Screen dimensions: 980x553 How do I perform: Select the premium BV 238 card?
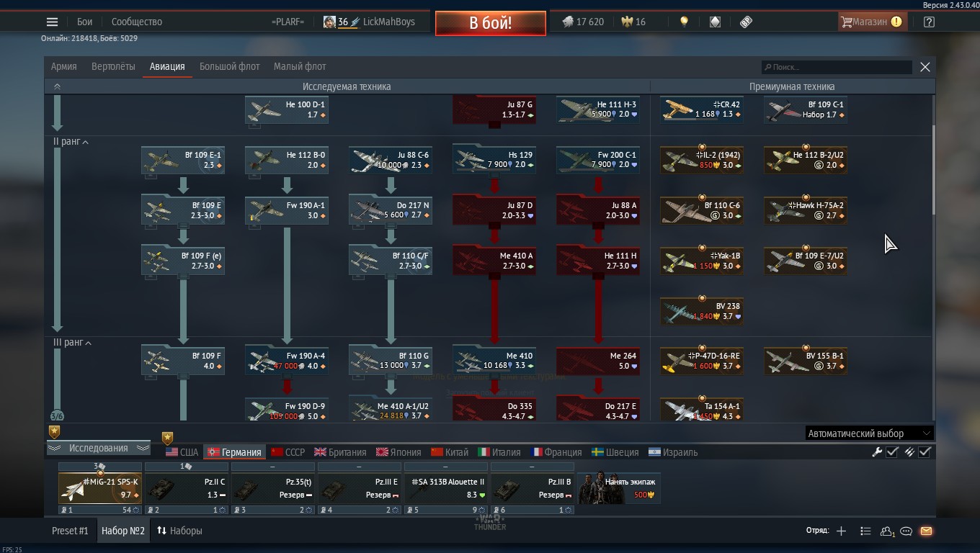(702, 311)
